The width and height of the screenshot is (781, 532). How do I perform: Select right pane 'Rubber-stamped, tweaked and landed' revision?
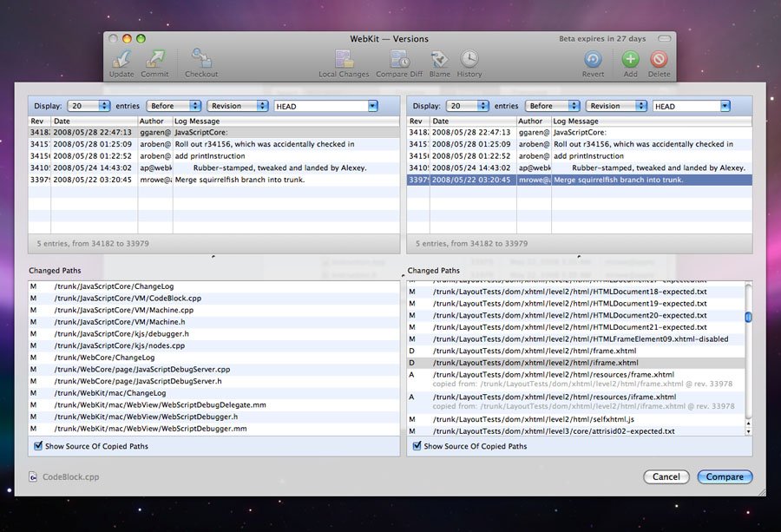[580, 168]
